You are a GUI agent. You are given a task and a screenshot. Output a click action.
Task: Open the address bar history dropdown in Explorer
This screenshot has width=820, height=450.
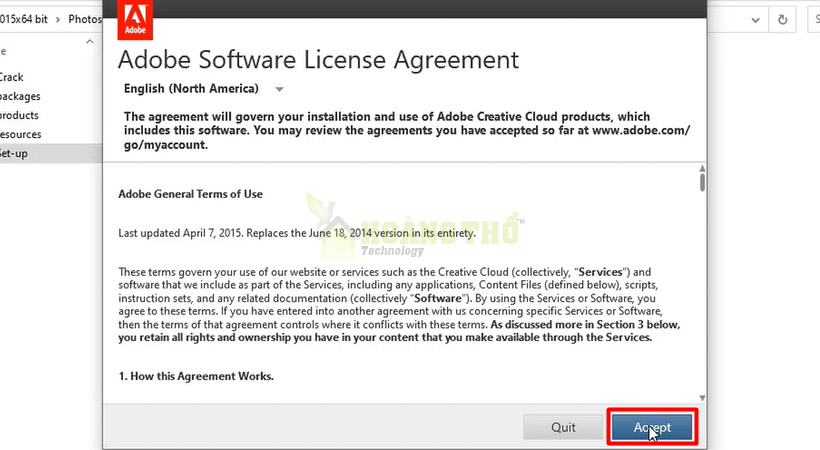(755, 20)
